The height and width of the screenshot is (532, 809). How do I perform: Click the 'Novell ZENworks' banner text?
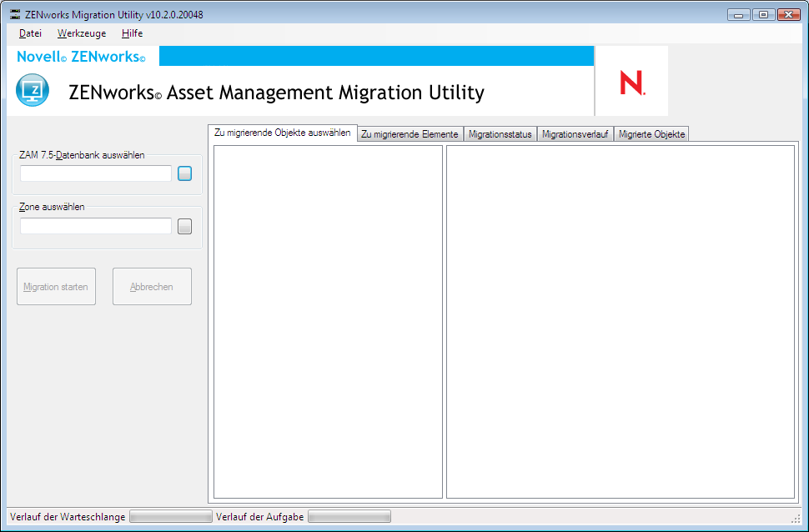[81, 57]
